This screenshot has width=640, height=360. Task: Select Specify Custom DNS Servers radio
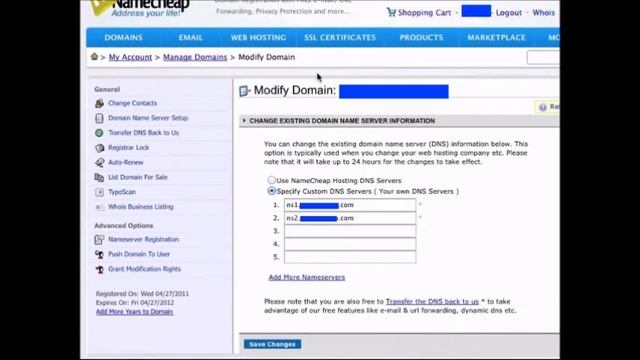[x=271, y=191]
